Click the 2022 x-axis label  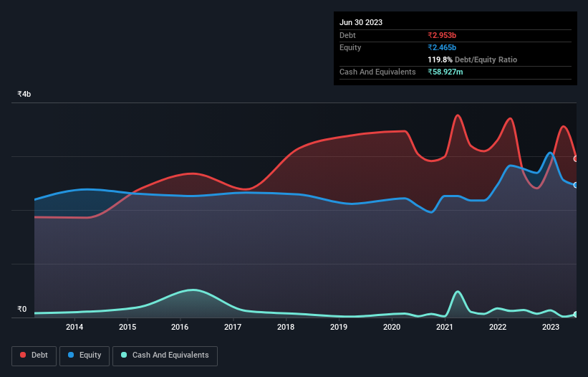(x=498, y=327)
